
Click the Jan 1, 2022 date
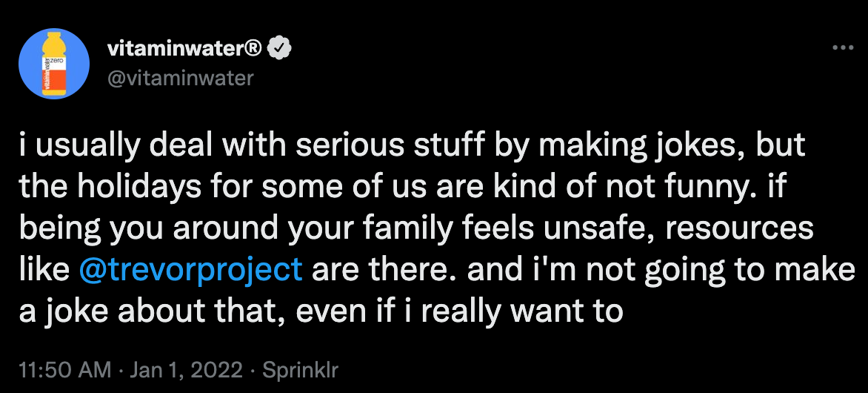point(187,369)
